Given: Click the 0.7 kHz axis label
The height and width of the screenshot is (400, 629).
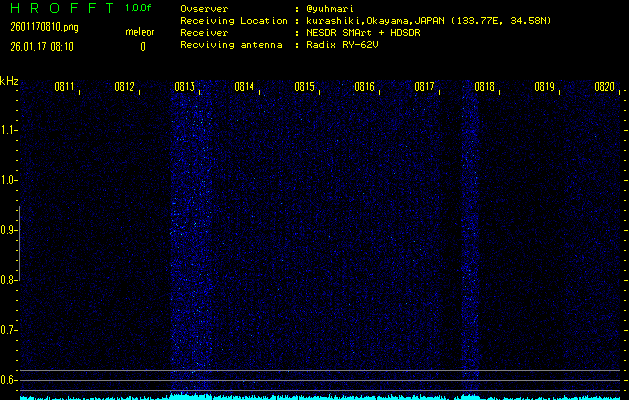Looking at the screenshot, I should pos(8,330).
